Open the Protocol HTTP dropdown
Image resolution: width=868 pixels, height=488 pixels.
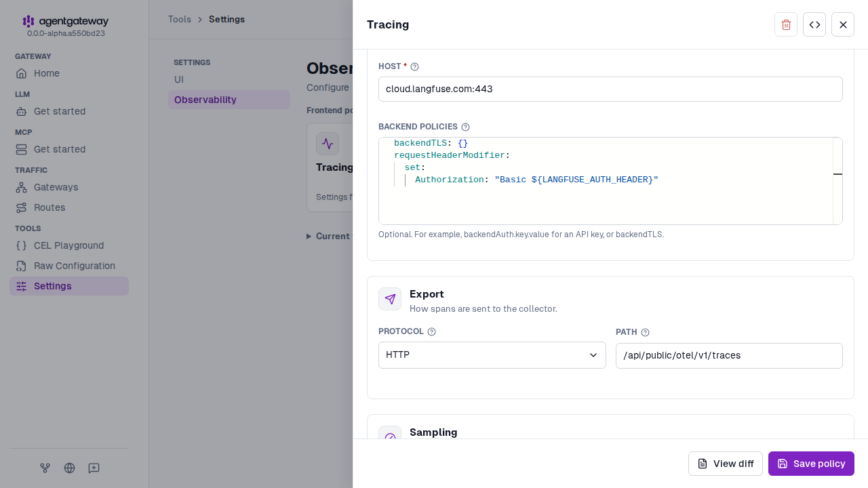coord(492,355)
